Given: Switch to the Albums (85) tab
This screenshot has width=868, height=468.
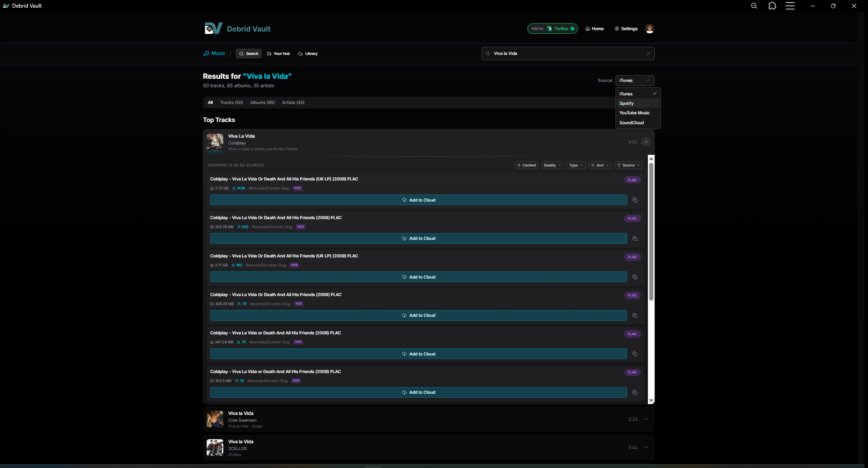Looking at the screenshot, I should [x=262, y=103].
